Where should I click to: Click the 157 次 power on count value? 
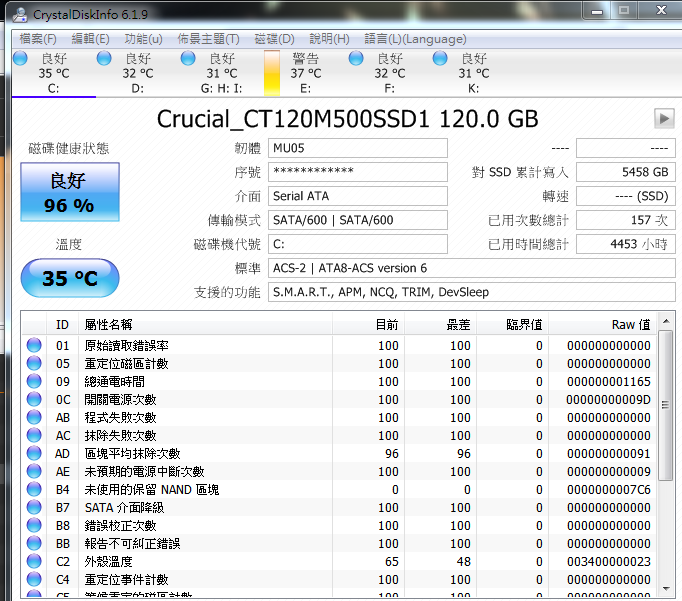626,220
